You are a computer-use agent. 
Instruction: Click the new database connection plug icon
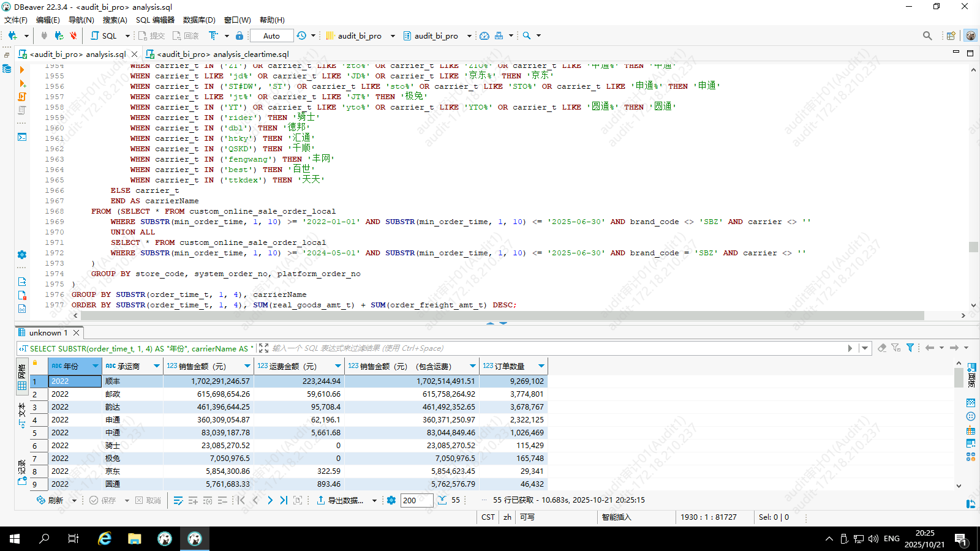12,36
